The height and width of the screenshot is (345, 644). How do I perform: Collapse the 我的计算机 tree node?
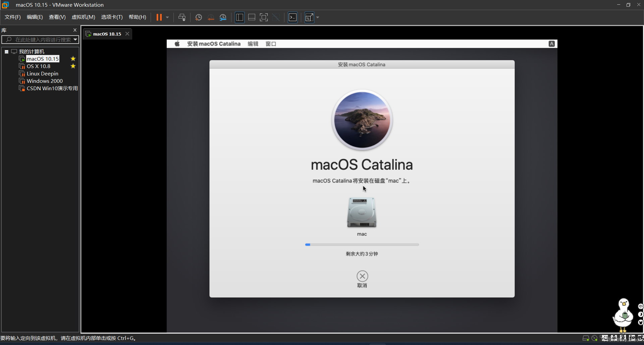[x=6, y=52]
